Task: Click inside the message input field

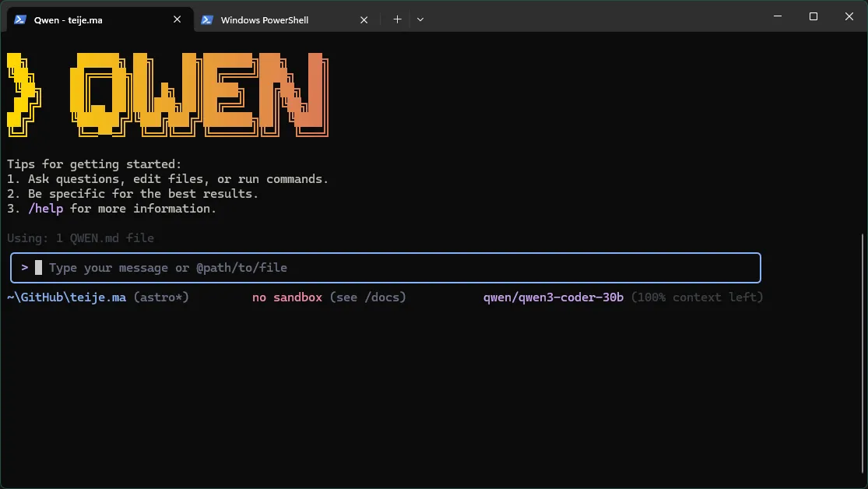Action: coord(385,267)
